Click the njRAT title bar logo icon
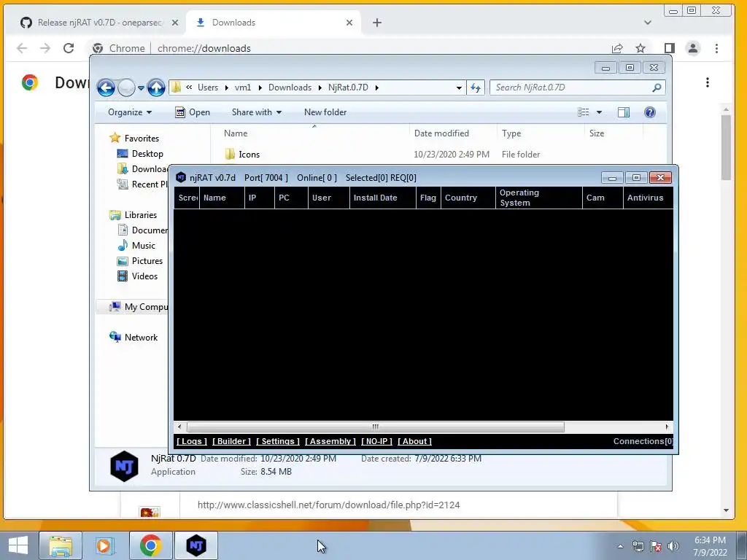Image resolution: width=747 pixels, height=560 pixels. pos(181,178)
